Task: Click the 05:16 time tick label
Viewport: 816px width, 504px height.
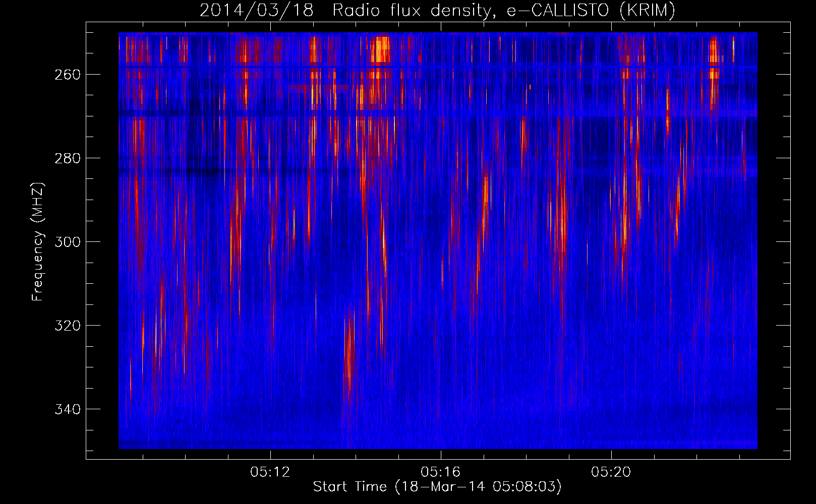Action: pyautogui.click(x=441, y=472)
